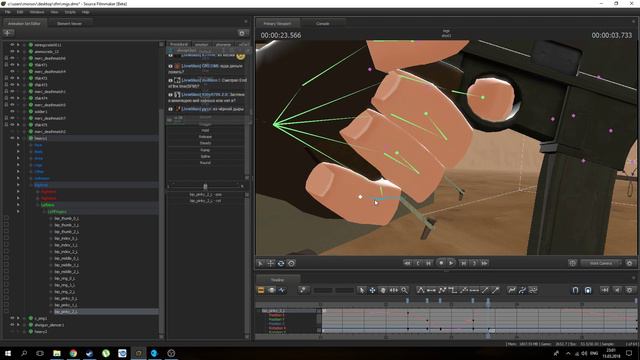
Task: Toggle visibility eye for shotgun_silencer1
Action: pyautogui.click(x=12, y=325)
